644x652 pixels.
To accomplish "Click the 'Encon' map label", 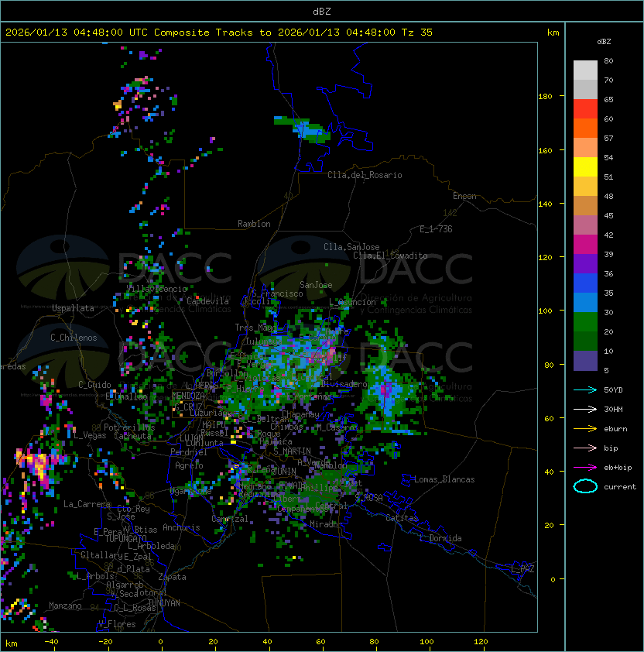I will click(464, 196).
